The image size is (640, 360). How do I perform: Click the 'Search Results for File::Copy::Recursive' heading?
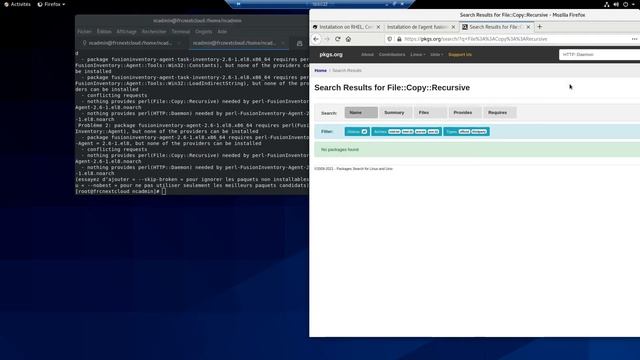pyautogui.click(x=392, y=88)
